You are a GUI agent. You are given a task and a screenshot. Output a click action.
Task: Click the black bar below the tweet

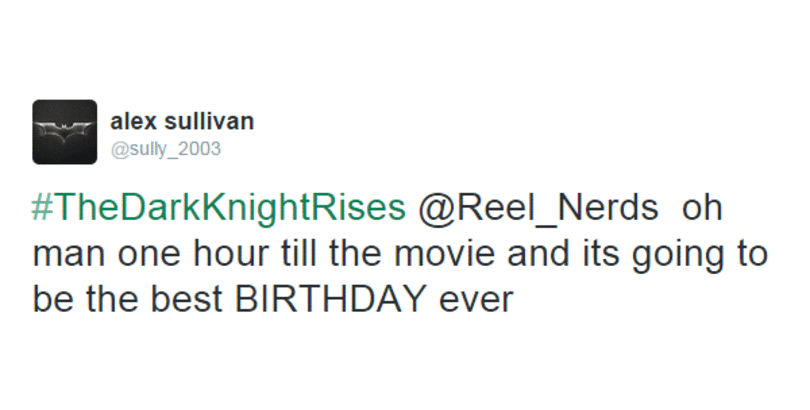pyautogui.click(x=405, y=372)
